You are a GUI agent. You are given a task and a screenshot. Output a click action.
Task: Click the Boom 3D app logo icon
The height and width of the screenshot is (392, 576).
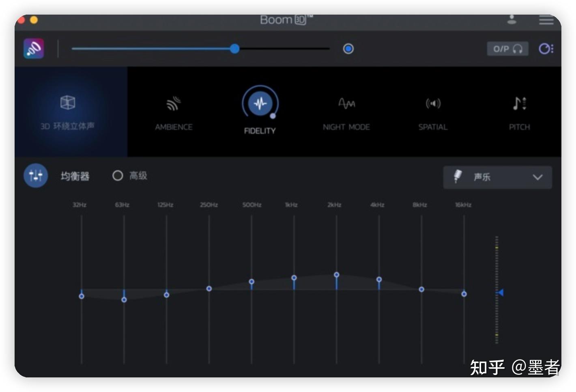pyautogui.click(x=34, y=49)
